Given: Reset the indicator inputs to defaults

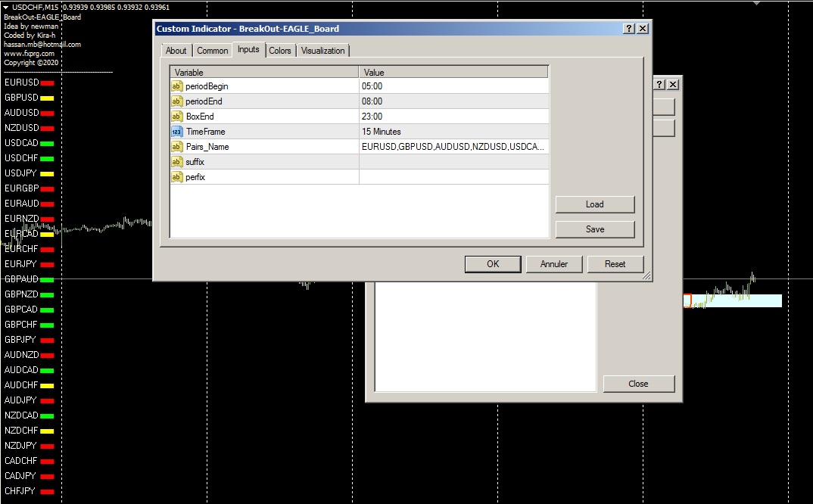Looking at the screenshot, I should [x=615, y=264].
